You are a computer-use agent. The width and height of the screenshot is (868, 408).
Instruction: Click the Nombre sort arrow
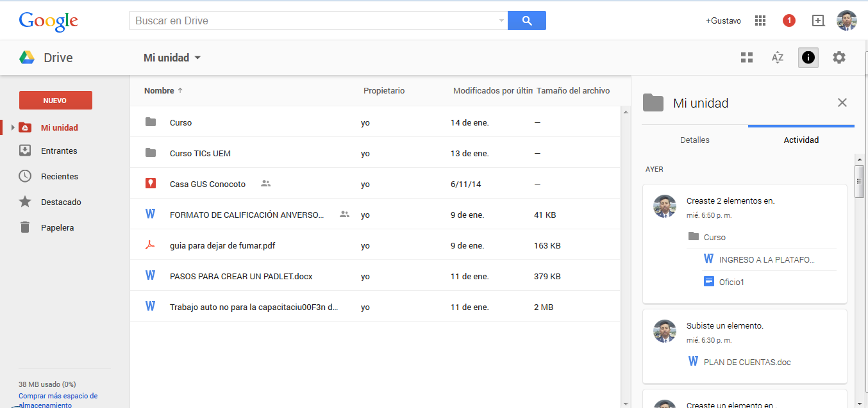pyautogui.click(x=179, y=90)
